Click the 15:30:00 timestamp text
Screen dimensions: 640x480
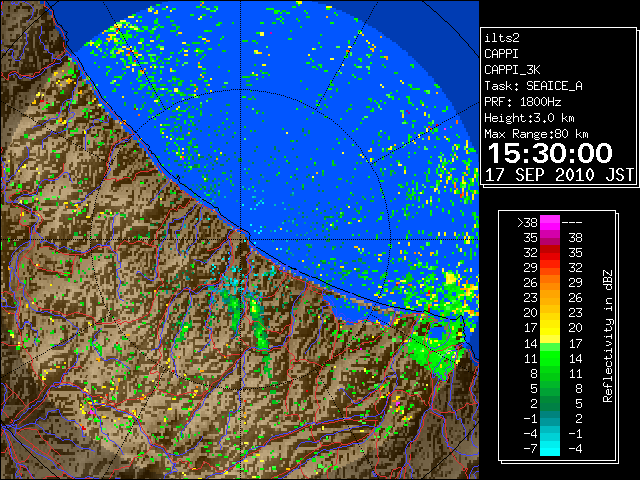[x=550, y=153]
